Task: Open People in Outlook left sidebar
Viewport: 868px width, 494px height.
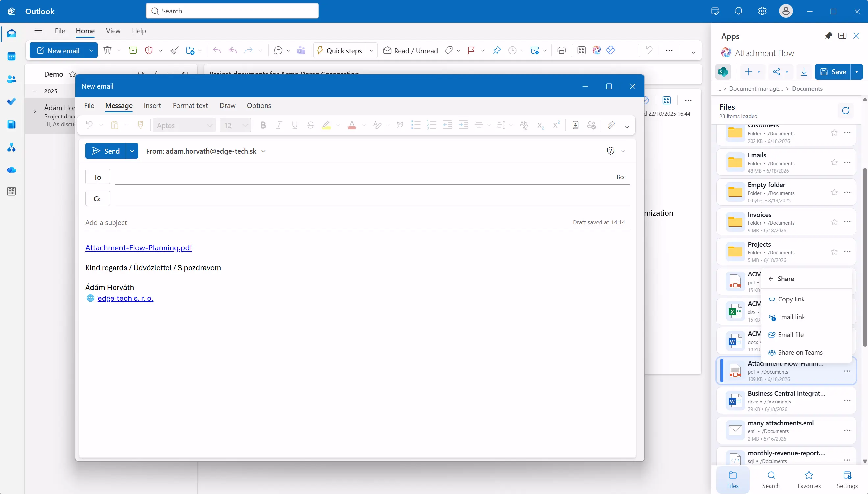Action: click(12, 79)
